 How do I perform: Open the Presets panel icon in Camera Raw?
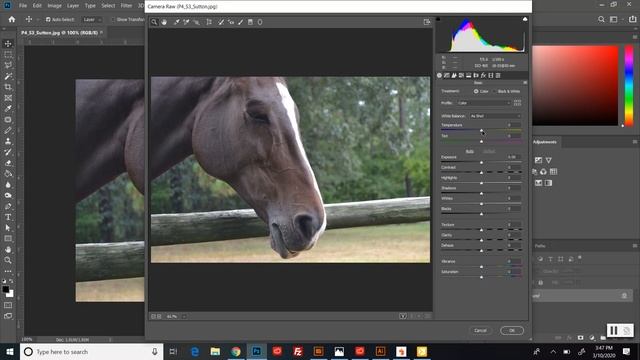498,76
